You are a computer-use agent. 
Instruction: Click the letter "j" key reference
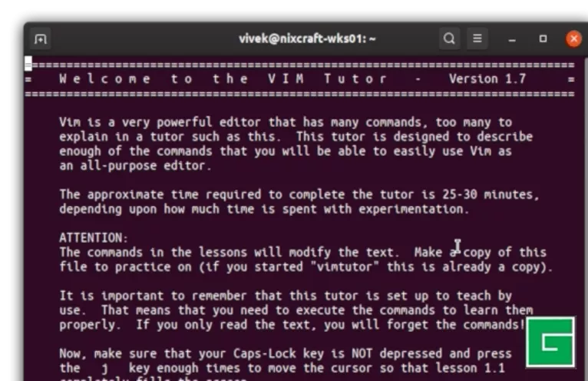(104, 369)
